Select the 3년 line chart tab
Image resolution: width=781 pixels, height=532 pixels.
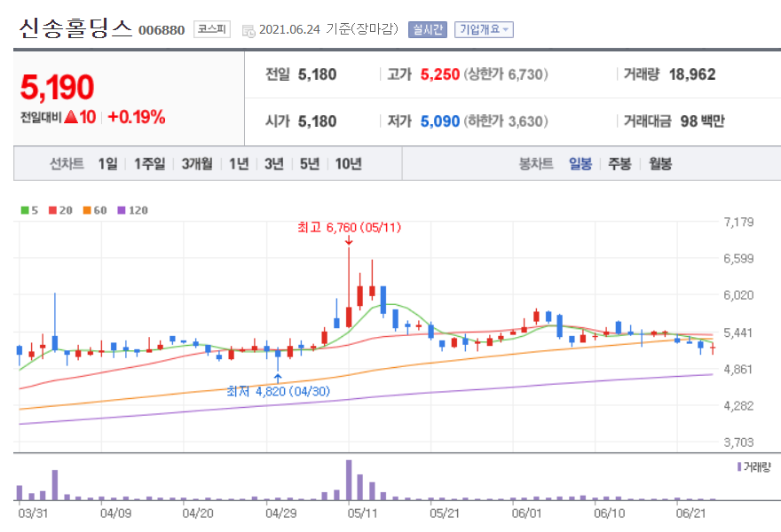coord(273,163)
